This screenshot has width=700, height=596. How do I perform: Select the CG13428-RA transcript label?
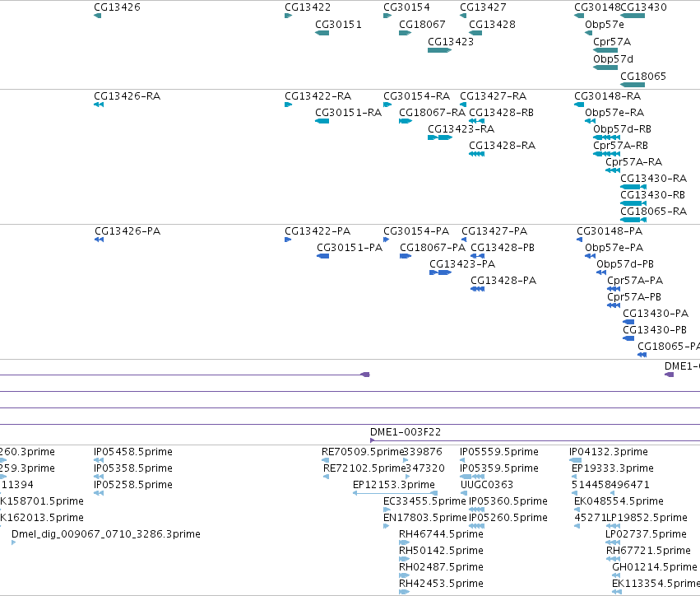click(x=502, y=146)
